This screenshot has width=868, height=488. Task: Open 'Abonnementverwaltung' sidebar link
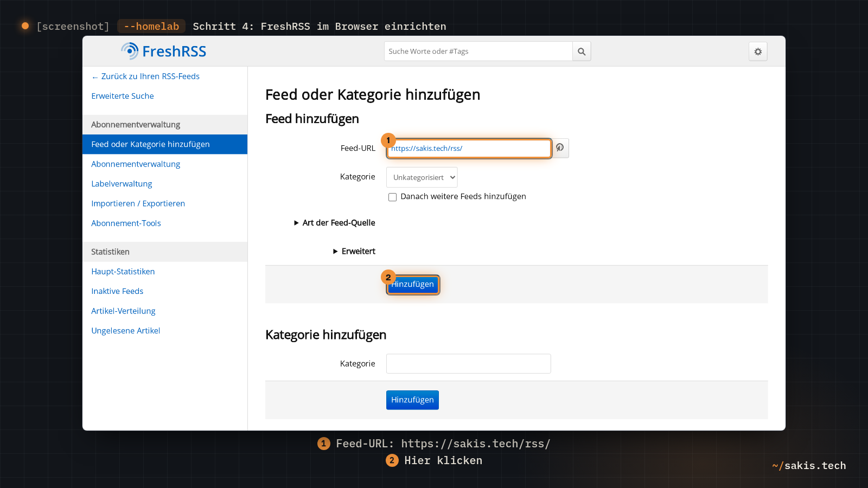[136, 164]
